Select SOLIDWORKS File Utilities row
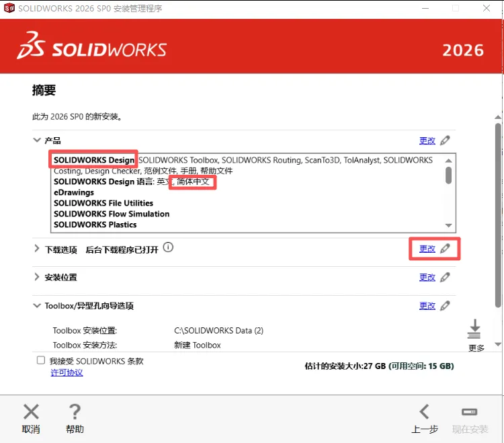This screenshot has width=504, height=443. tap(103, 203)
